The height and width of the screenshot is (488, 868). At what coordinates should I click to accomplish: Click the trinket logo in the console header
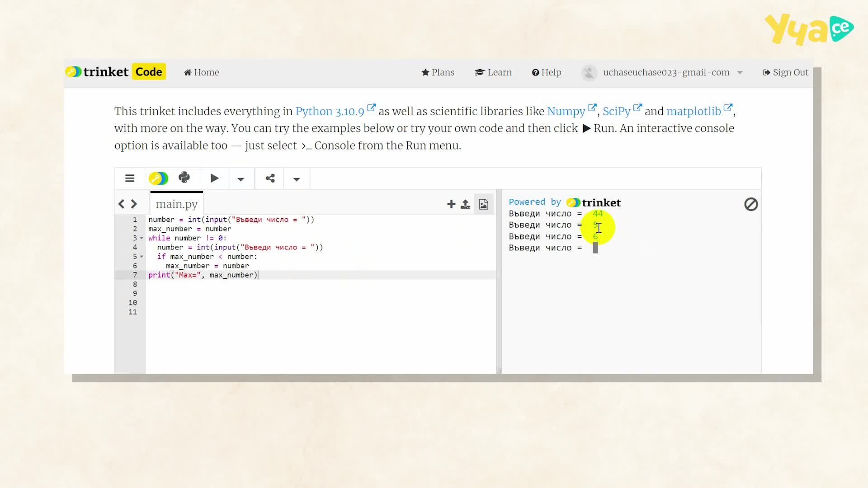pos(594,202)
